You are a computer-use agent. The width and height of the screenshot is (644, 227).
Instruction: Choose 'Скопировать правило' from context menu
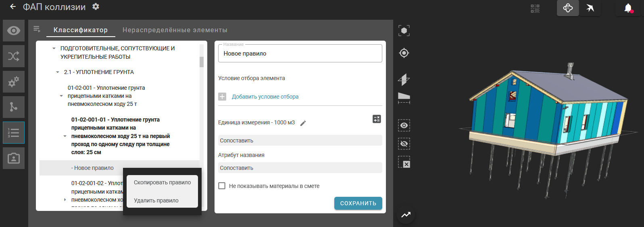pyautogui.click(x=162, y=183)
